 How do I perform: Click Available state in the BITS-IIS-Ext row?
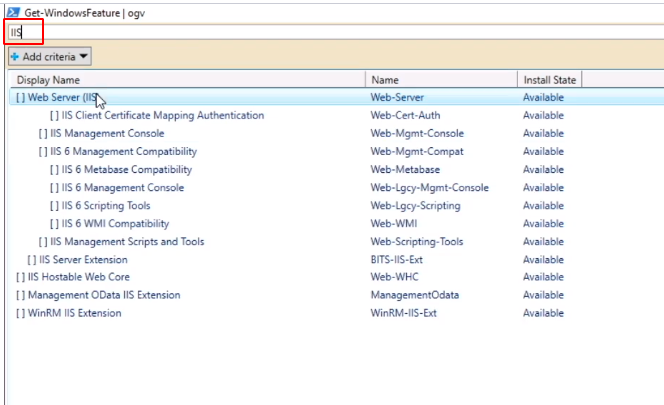(543, 260)
